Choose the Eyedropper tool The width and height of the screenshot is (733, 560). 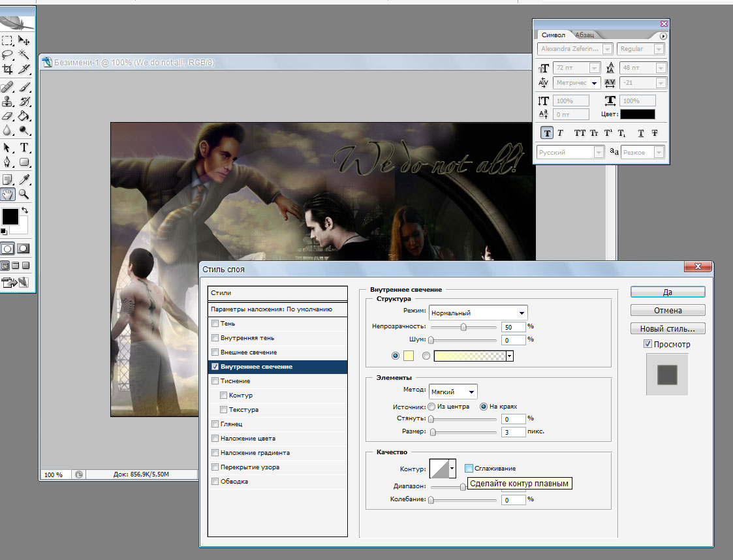coord(24,179)
